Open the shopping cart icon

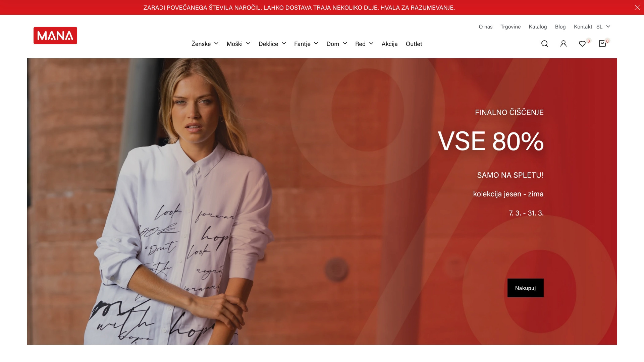pyautogui.click(x=602, y=44)
